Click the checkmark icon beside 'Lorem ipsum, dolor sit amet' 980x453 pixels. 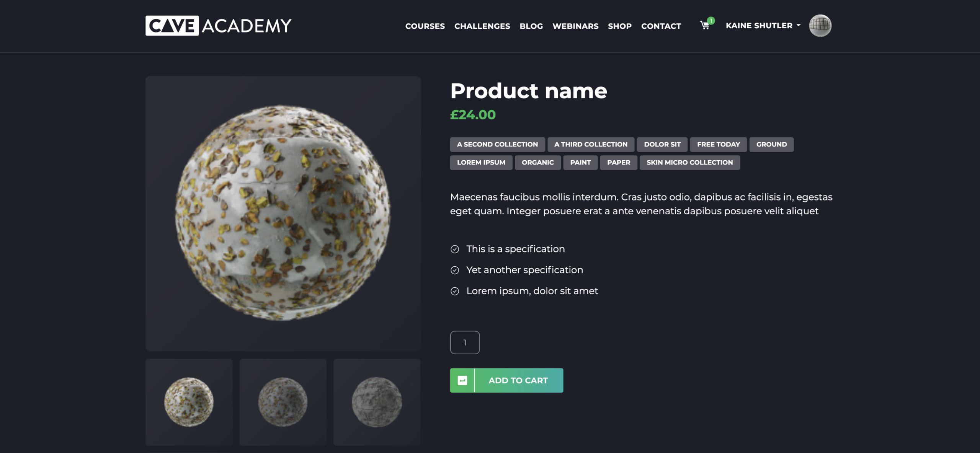[x=455, y=292]
